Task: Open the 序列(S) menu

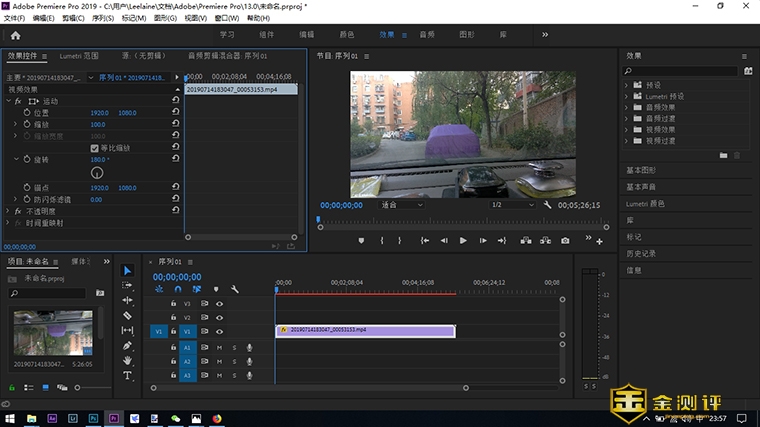Action: click(x=103, y=18)
